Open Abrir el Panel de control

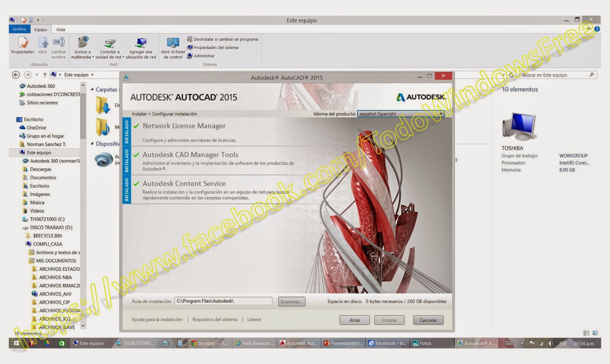pyautogui.click(x=173, y=48)
